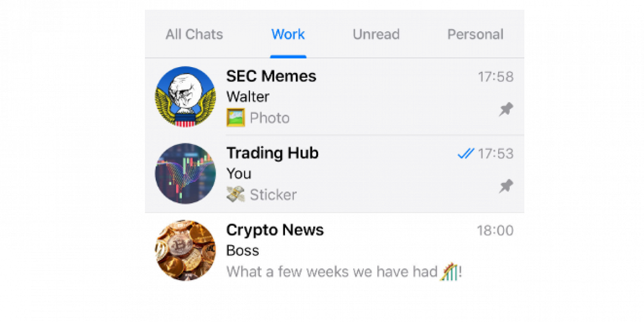Open the Crypto News chat
The height and width of the screenshot is (322, 644).
pyautogui.click(x=334, y=251)
